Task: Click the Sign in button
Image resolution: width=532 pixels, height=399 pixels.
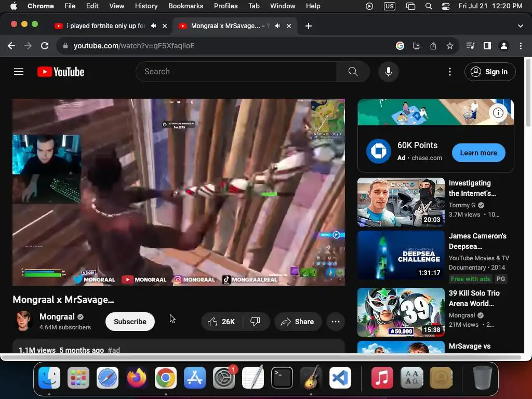Action: (x=490, y=72)
